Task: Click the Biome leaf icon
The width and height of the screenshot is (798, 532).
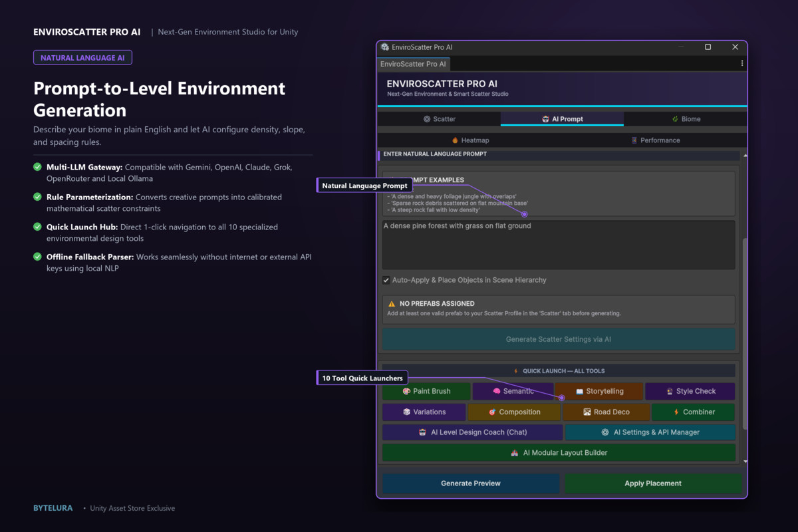Action: pyautogui.click(x=675, y=119)
